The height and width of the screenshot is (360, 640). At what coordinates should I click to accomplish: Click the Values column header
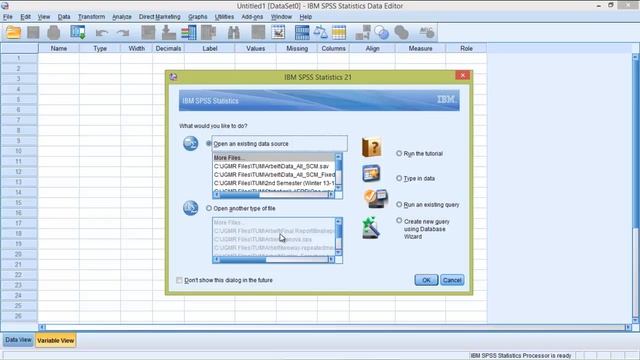pos(256,48)
